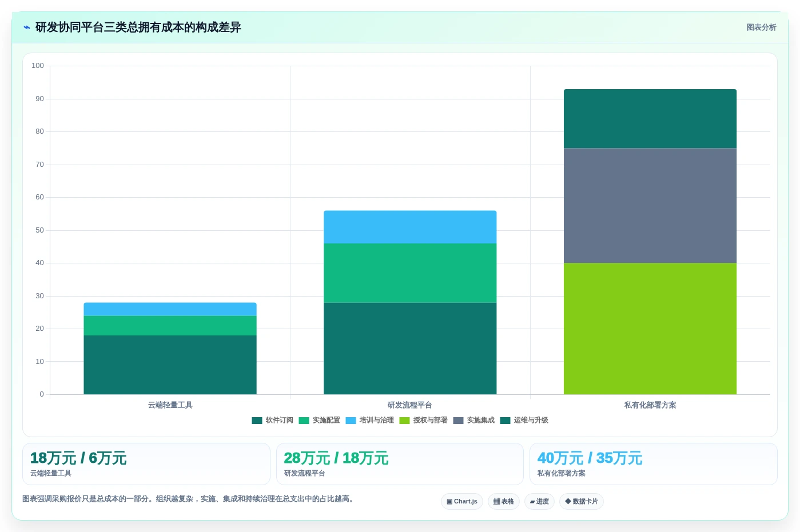Screen dimensions: 800x532
Task: Select the 40万元 / 35万元 data card
Action: click(654, 464)
